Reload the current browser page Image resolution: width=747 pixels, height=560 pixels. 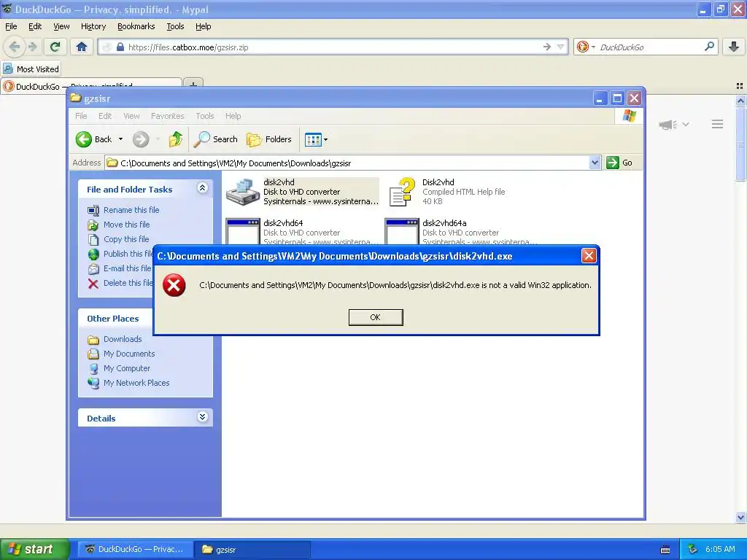pyautogui.click(x=55, y=47)
